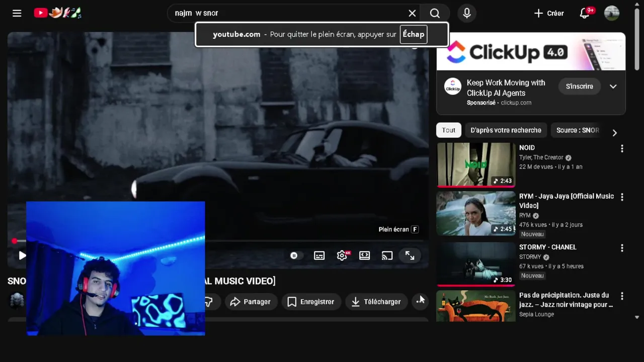Run search with magnifier button
Viewport: 644px width, 362px height.
coord(435,13)
